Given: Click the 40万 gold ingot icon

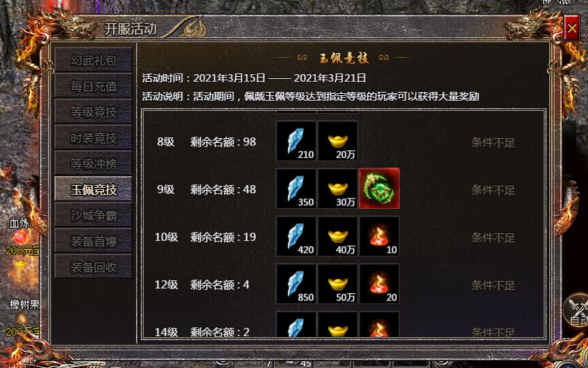Looking at the screenshot, I should tap(338, 236).
